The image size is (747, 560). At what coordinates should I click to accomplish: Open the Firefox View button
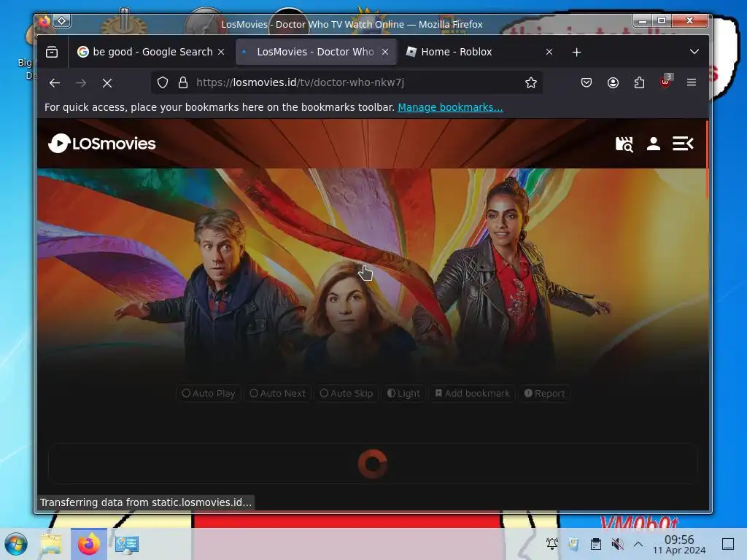(x=52, y=52)
